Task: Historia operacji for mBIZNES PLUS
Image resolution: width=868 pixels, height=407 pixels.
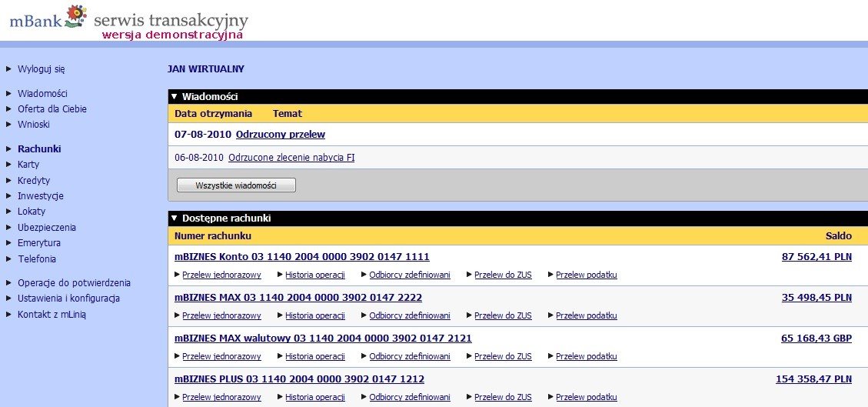Action: click(x=315, y=397)
